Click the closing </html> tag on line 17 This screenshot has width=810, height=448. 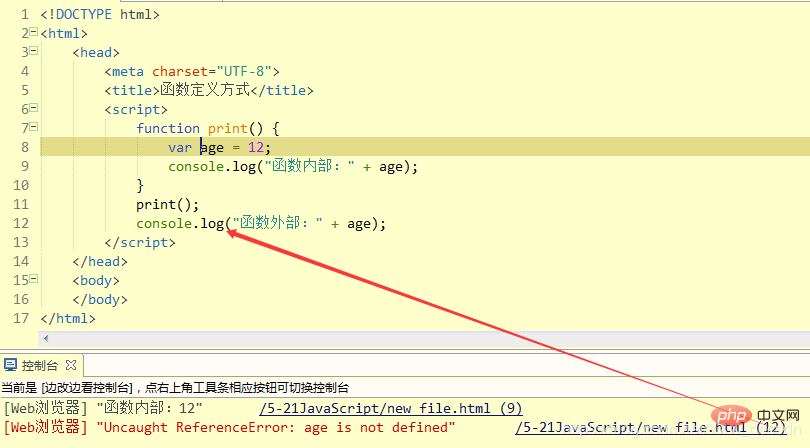pyautogui.click(x=68, y=319)
